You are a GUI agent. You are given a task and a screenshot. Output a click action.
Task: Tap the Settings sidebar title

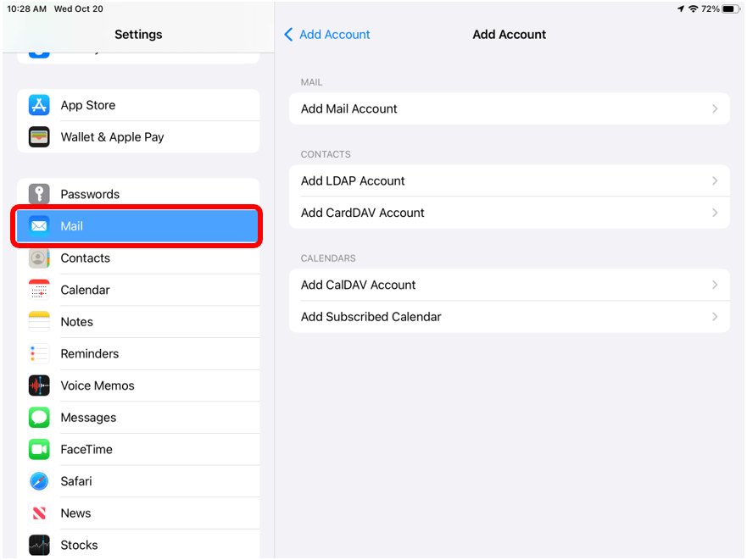pos(138,34)
